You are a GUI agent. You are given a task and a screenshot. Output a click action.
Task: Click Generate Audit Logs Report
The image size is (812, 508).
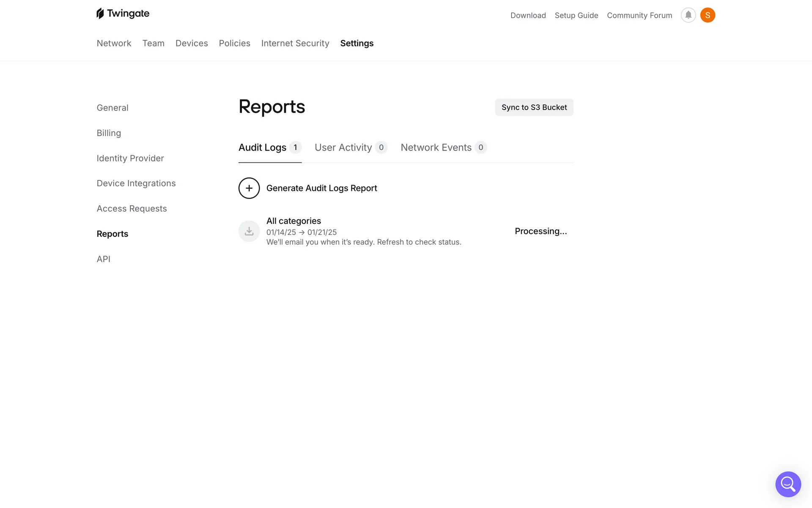(321, 188)
